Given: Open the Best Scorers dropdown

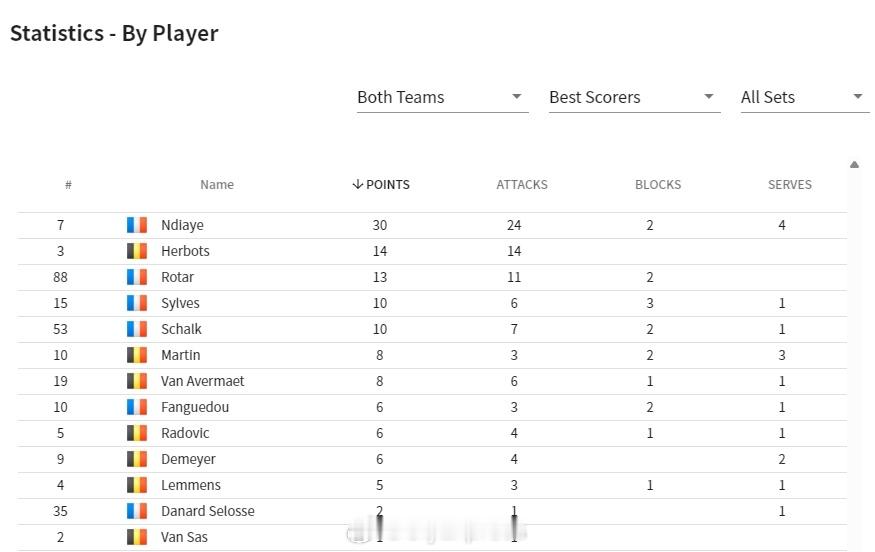Looking at the screenshot, I should pyautogui.click(x=634, y=98).
